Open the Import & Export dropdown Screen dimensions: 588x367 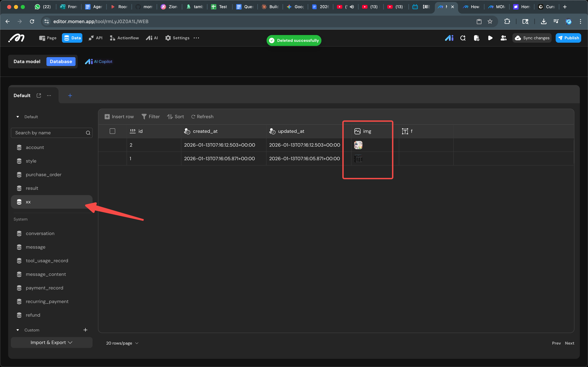click(x=52, y=342)
